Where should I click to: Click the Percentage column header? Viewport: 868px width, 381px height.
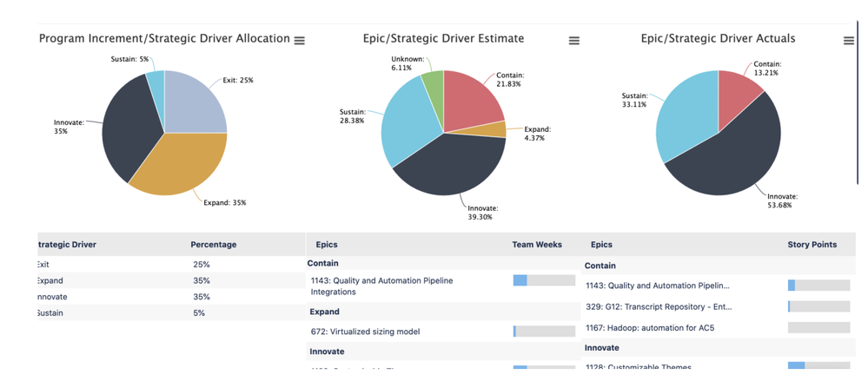213,245
